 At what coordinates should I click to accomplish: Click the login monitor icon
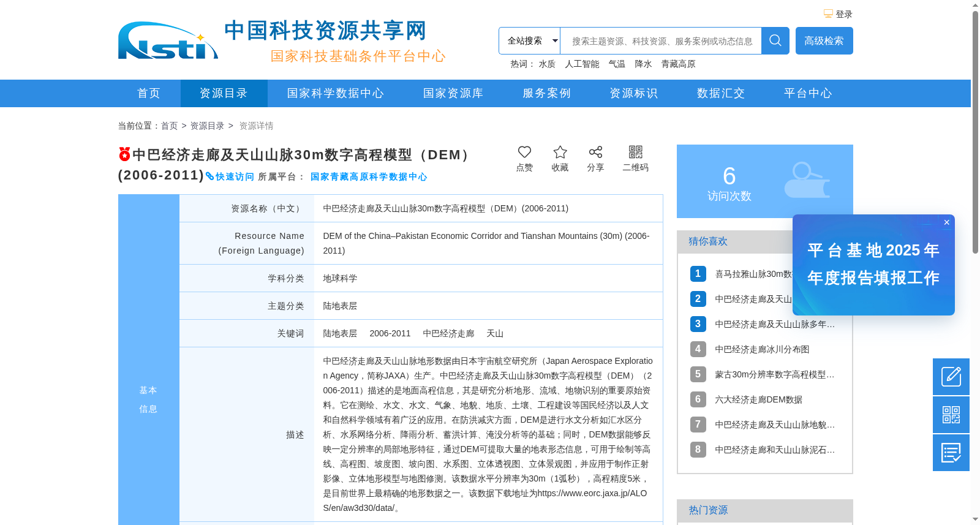pyautogui.click(x=828, y=13)
